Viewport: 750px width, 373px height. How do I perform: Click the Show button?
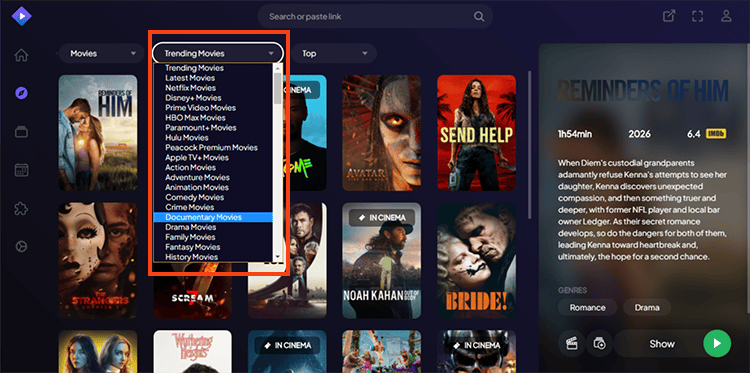coord(662,343)
